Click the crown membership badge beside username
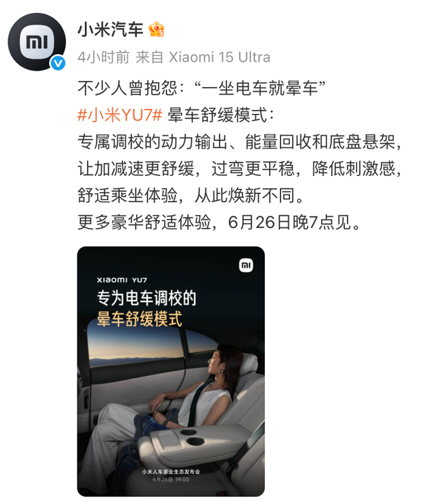 point(157,29)
